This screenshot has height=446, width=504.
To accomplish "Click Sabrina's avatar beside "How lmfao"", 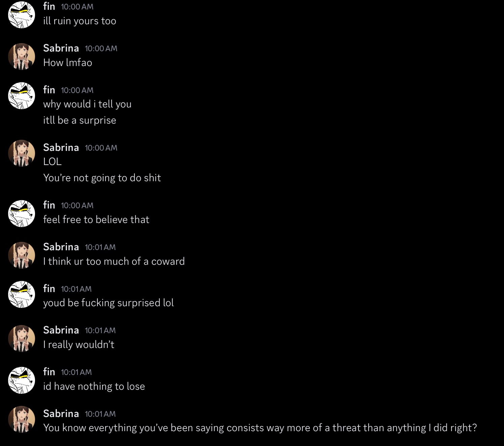I will (22, 56).
